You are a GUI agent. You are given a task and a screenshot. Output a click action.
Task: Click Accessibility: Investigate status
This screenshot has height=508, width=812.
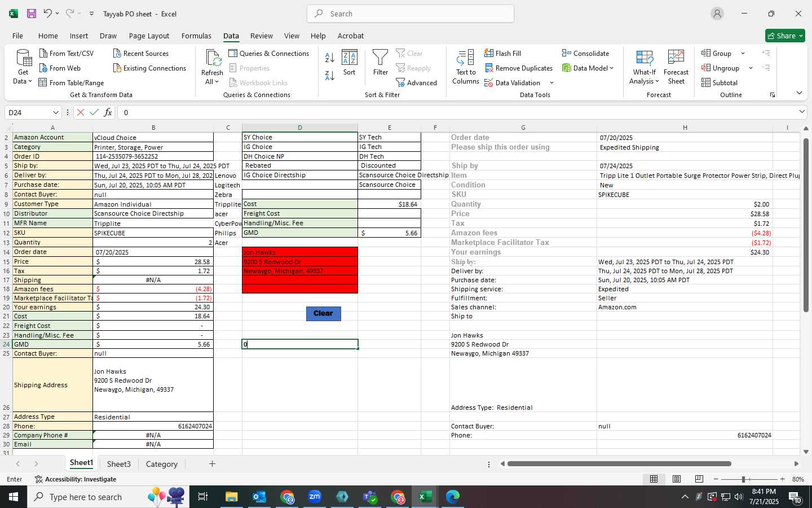click(x=76, y=479)
